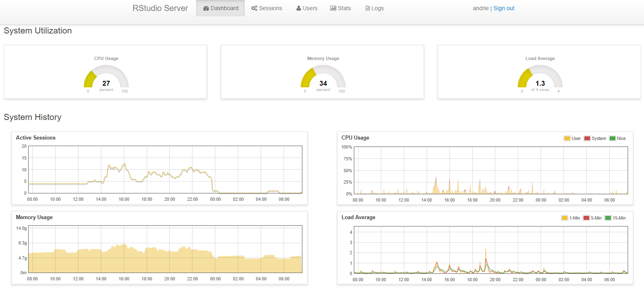Image resolution: width=644 pixels, height=293 pixels.
Task: Click the yellow 1-Min legend swatch
Action: 565,218
